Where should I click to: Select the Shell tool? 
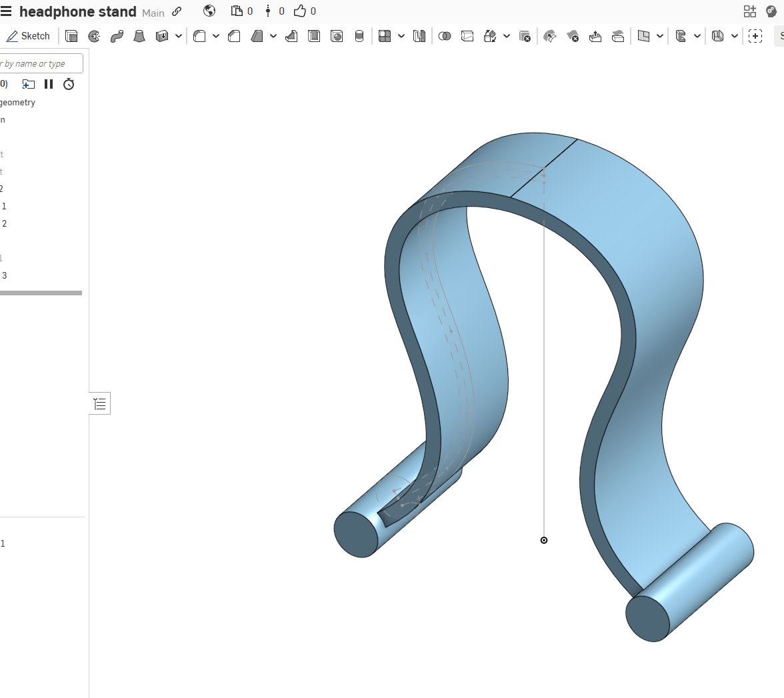314,36
